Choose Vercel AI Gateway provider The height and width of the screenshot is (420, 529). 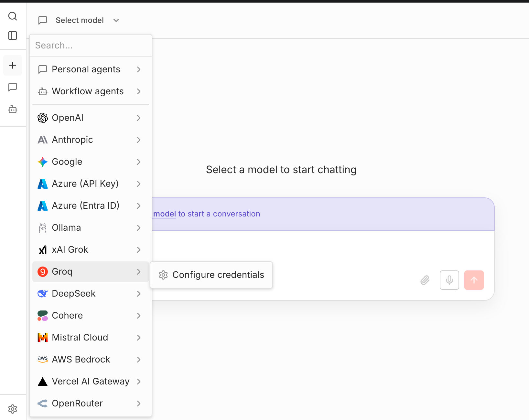(91, 382)
